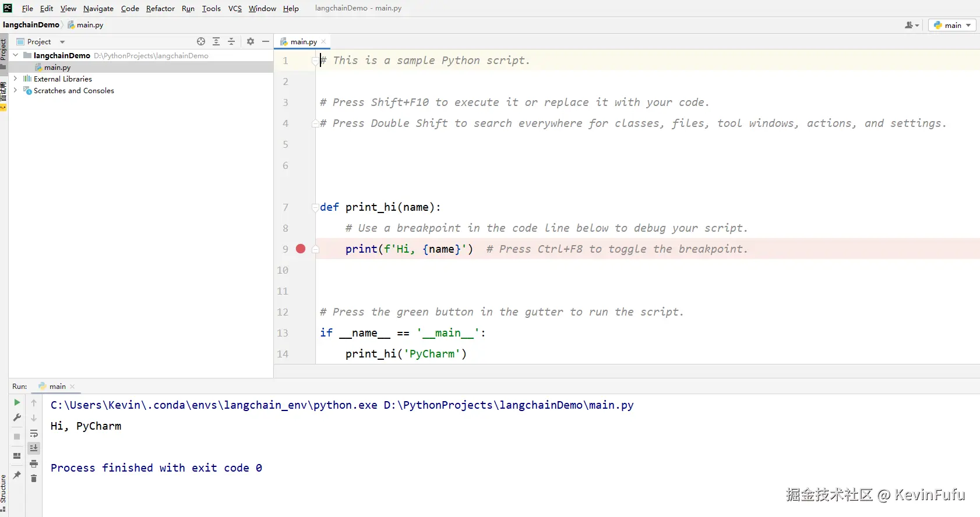
Task: Click the up arrow in console toolbar
Action: pos(34,402)
